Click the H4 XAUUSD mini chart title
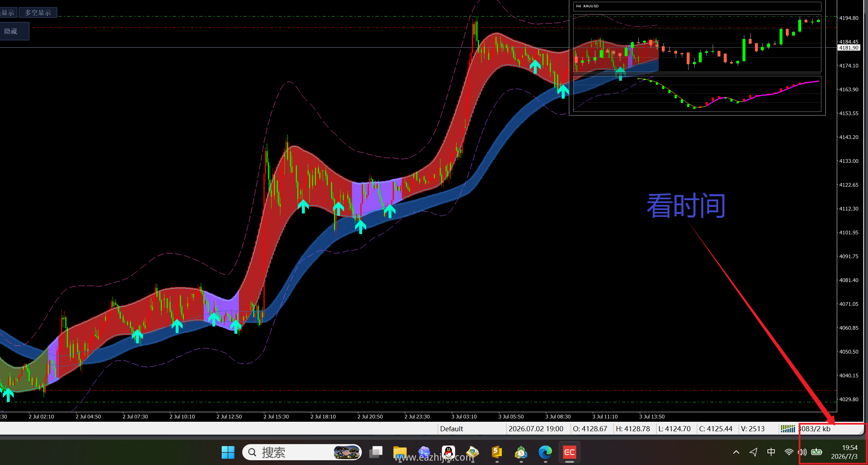The height and width of the screenshot is (465, 868). tap(587, 6)
